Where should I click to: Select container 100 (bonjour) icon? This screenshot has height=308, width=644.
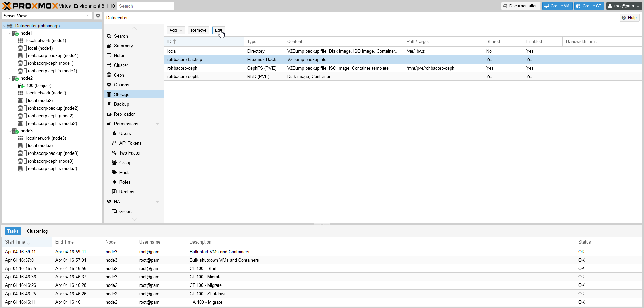coord(21,86)
